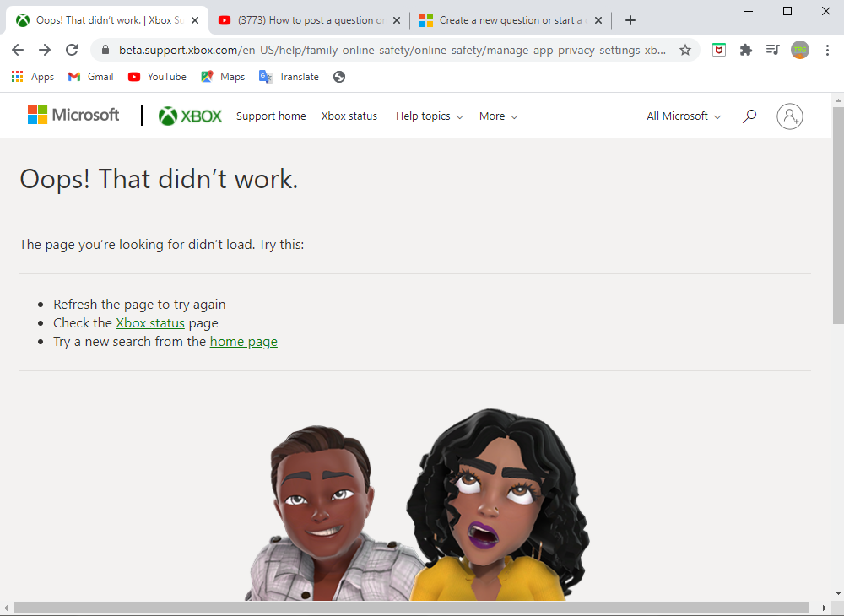The width and height of the screenshot is (844, 616).
Task: Click the scroll left arrow
Action: click(x=6, y=608)
